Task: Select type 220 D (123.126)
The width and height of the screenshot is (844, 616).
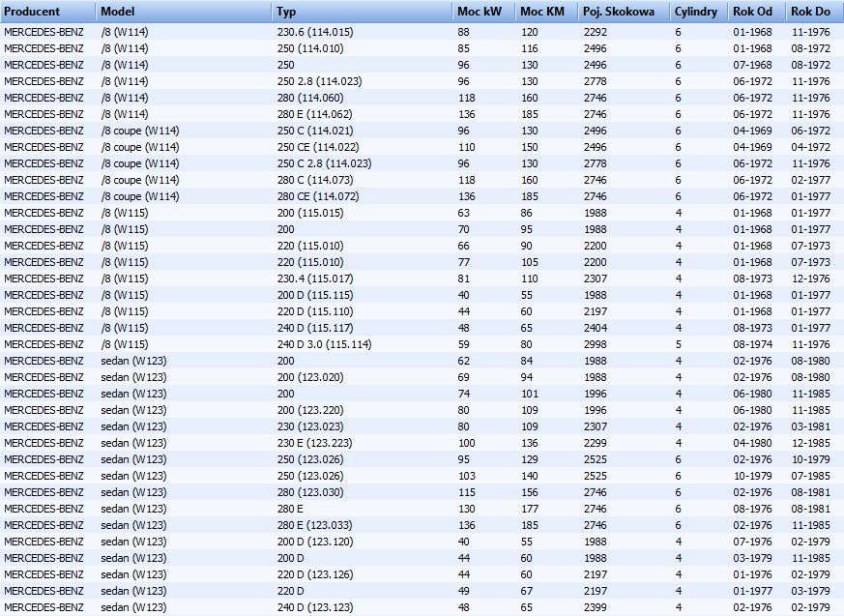Action: click(315, 574)
